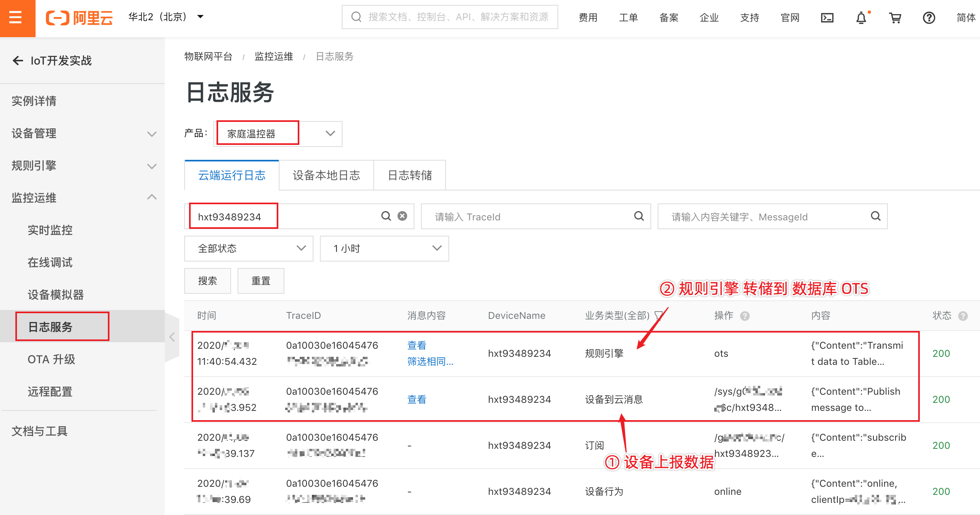
Task: Open business type filter funnel icon
Action: tap(658, 315)
